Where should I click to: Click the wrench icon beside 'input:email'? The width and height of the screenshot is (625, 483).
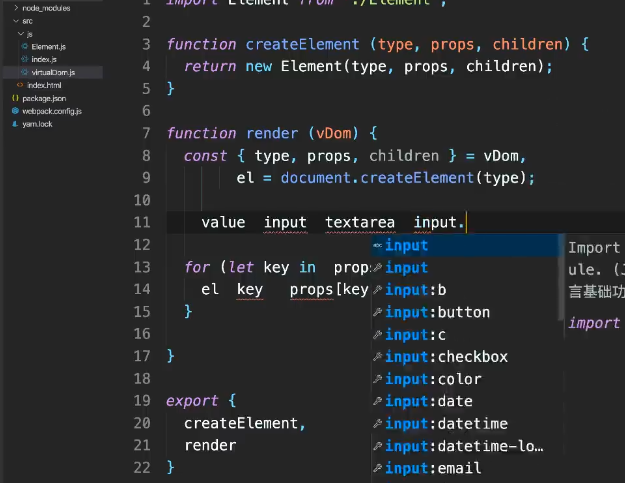pyautogui.click(x=377, y=468)
